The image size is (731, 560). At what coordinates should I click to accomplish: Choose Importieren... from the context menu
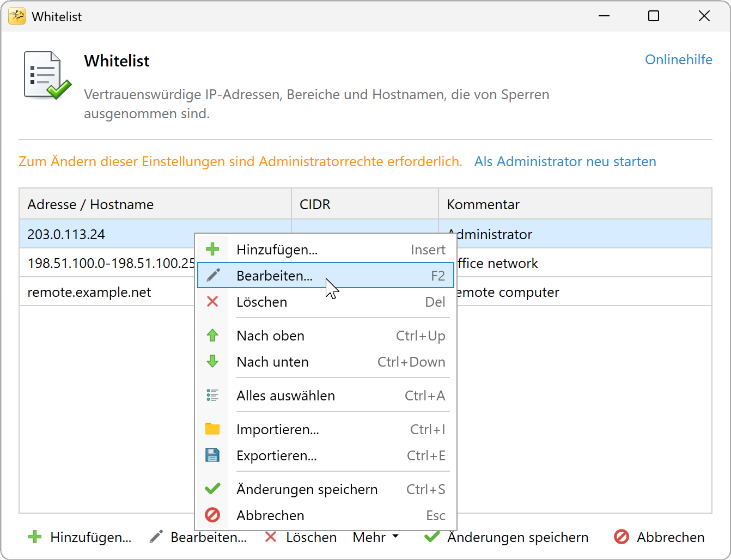pyautogui.click(x=326, y=429)
